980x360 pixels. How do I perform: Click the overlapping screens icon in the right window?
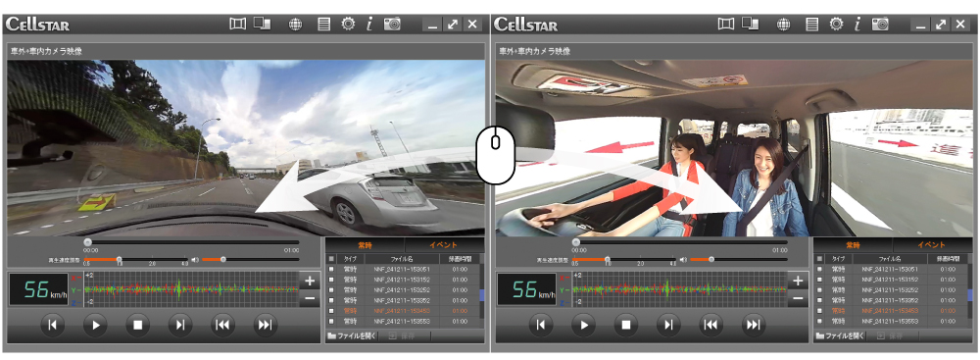tap(750, 24)
